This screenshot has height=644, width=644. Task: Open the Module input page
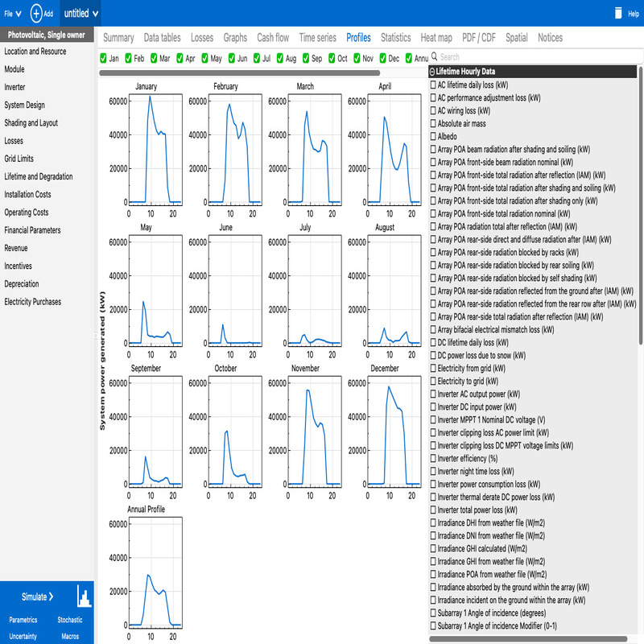click(14, 69)
